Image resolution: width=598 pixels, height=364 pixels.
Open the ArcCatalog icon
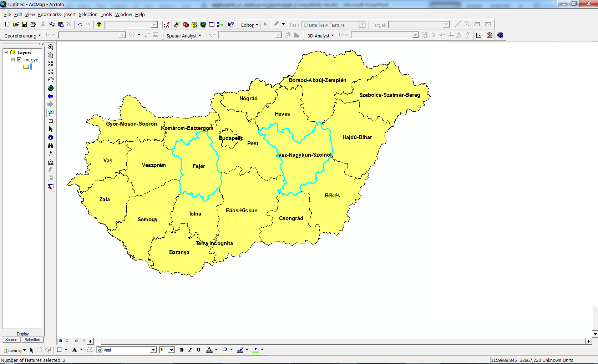click(x=177, y=25)
